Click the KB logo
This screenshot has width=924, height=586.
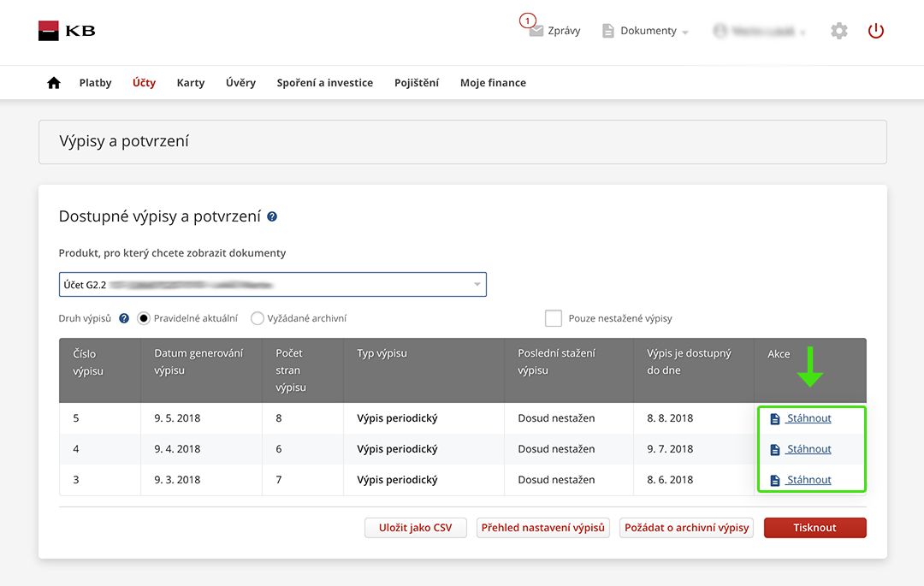(67, 31)
